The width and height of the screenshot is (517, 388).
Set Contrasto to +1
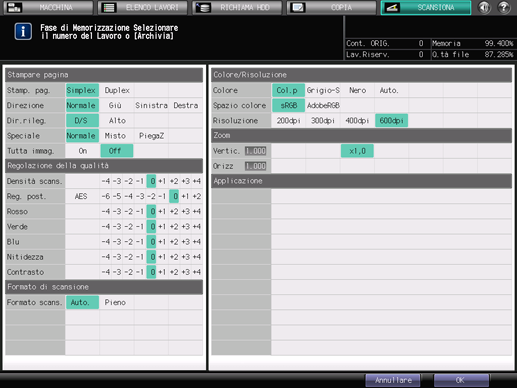[x=162, y=272]
